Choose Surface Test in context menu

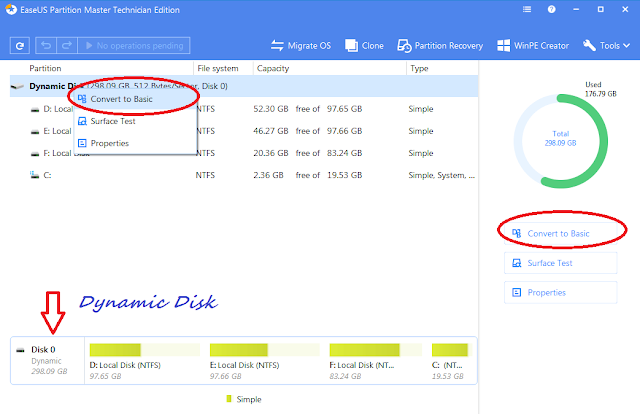[x=136, y=121]
